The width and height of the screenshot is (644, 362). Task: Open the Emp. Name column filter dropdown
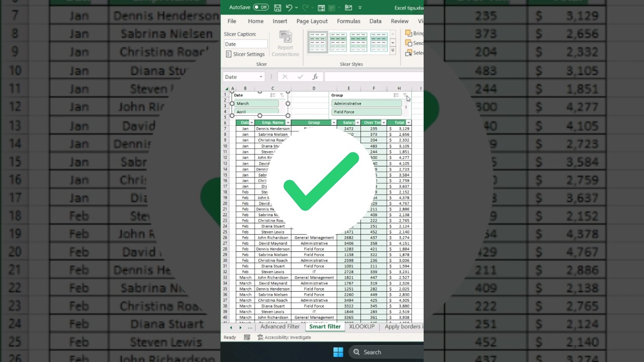(x=288, y=123)
